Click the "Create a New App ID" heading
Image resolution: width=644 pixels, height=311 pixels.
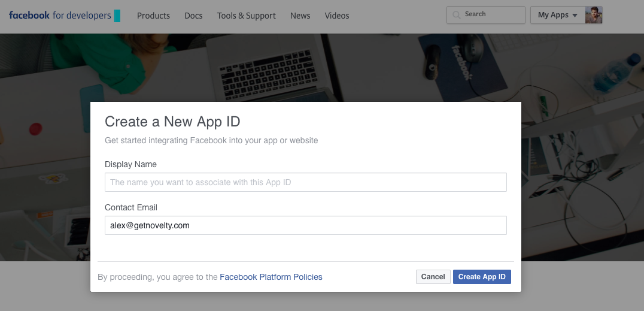(172, 122)
